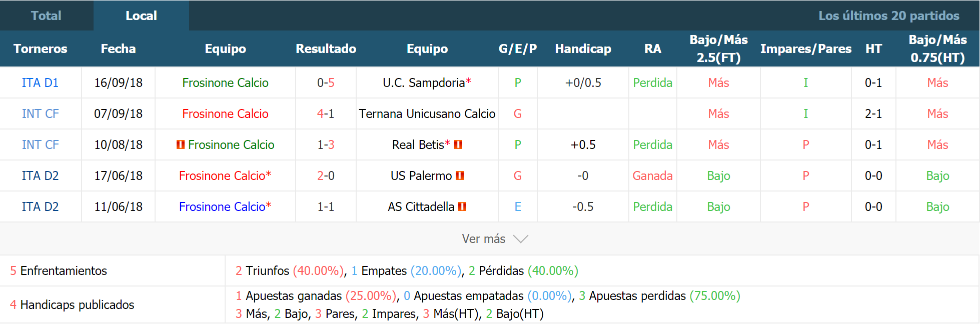980x325 pixels.
Task: Click red card icon beside Real Betis
Action: [458, 144]
